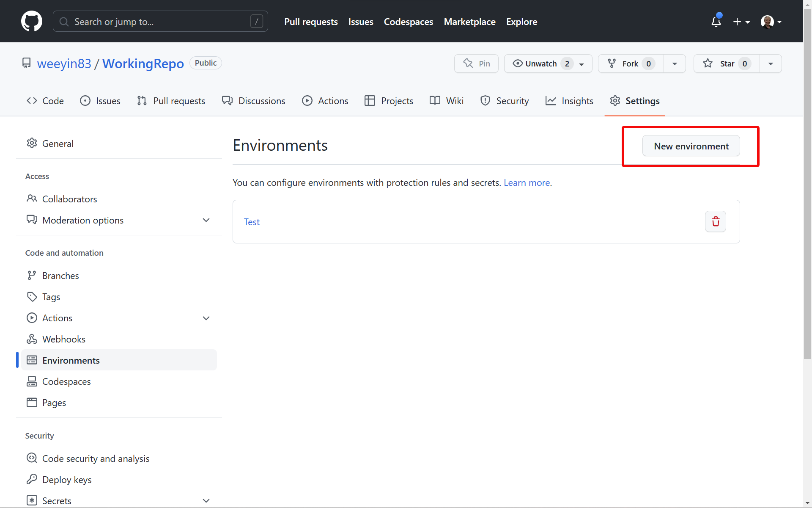The height and width of the screenshot is (508, 812).
Task: Expand the Secrets section in sidebar
Action: (x=206, y=500)
